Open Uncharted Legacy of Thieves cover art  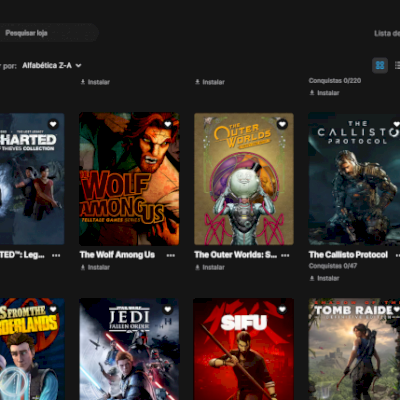click(x=32, y=179)
